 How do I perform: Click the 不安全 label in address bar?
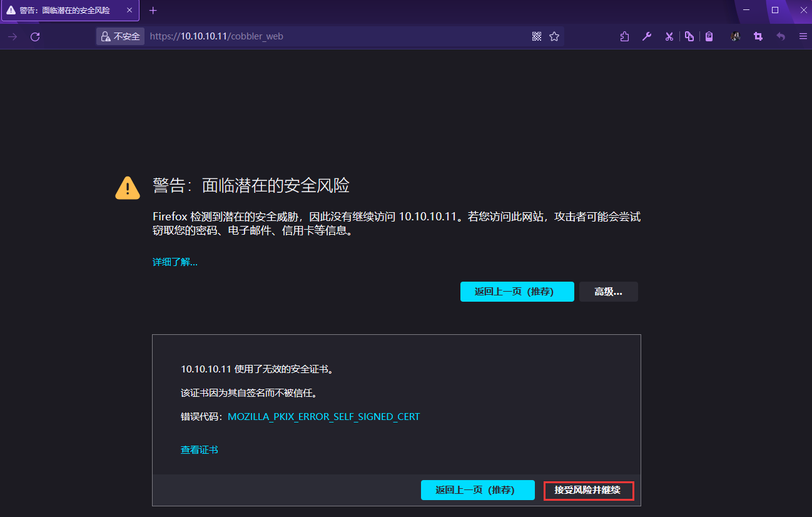(x=127, y=36)
